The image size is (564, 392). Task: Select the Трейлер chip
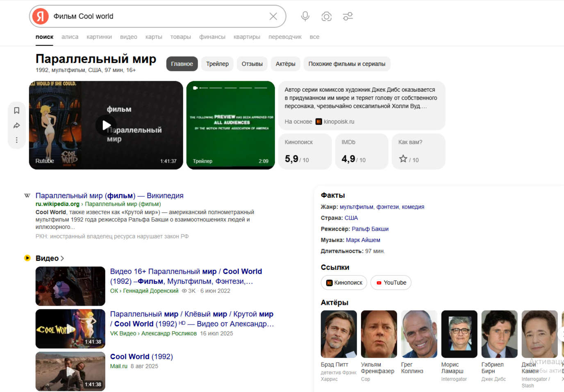pyautogui.click(x=217, y=64)
